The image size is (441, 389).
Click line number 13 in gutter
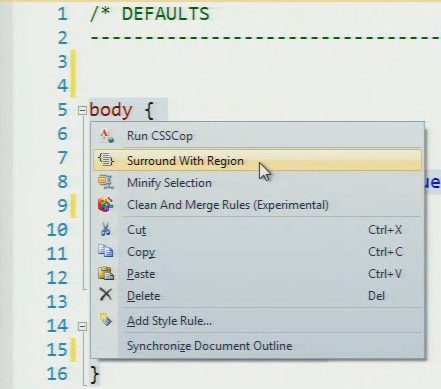(x=57, y=302)
